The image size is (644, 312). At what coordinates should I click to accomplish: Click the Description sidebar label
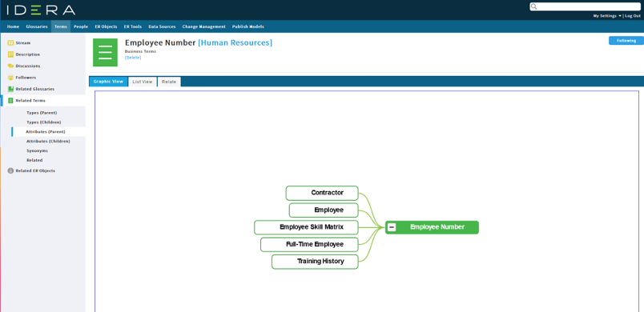(x=28, y=54)
